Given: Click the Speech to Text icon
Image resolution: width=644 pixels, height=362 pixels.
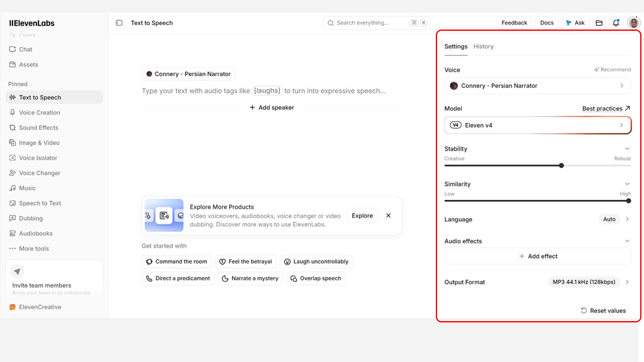Looking at the screenshot, I should [x=13, y=203].
